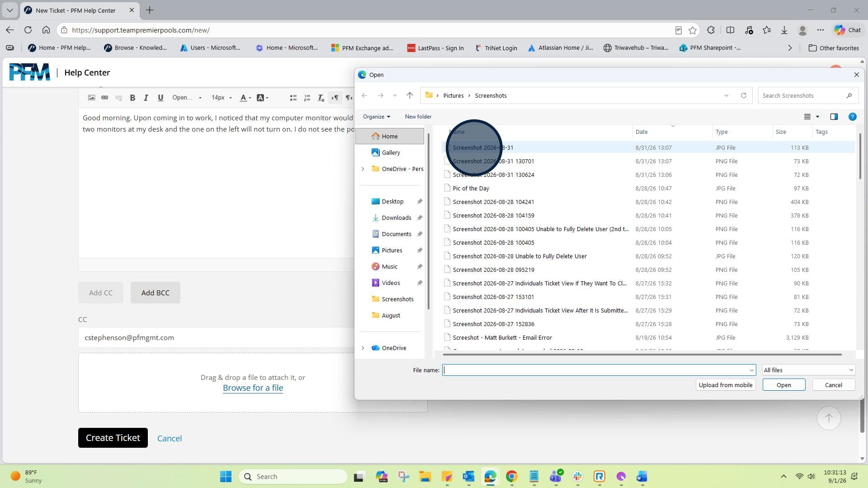Go up one folder level in Open dialog
This screenshot has height=488, width=868.
pyautogui.click(x=410, y=95)
